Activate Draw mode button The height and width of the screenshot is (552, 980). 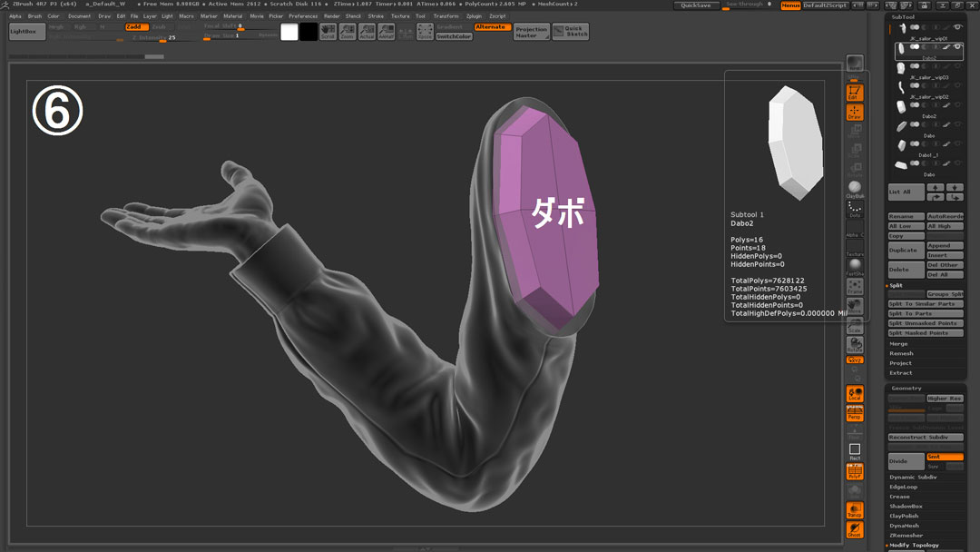pos(855,112)
